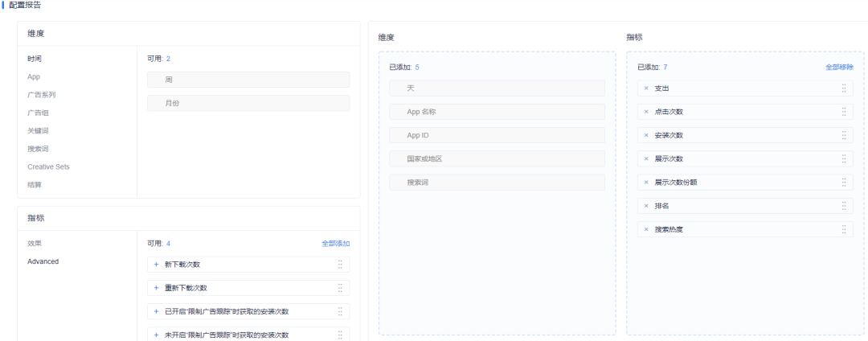
Task: Click drag handle of 新下载次数 item
Action: 340,265
